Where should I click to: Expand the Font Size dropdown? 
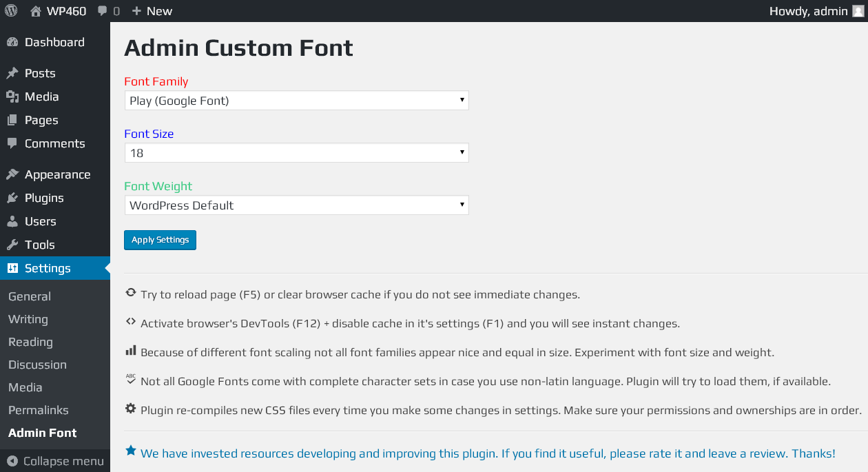(296, 153)
